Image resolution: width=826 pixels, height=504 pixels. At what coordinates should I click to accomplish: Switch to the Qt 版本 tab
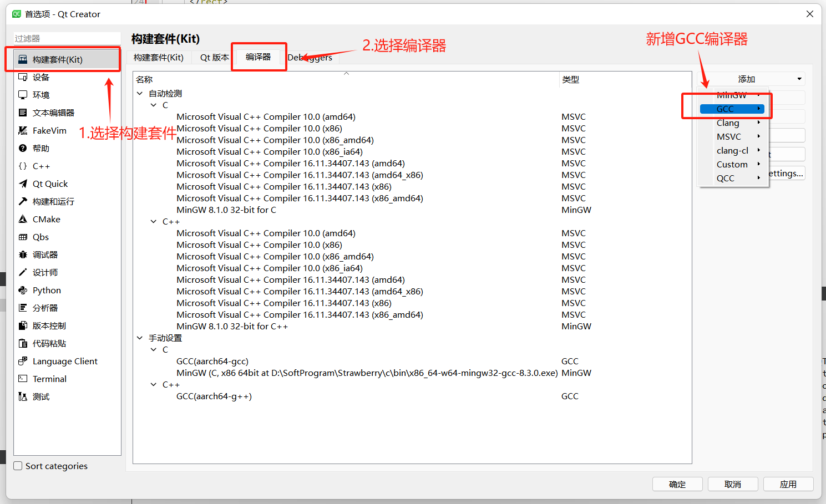214,57
